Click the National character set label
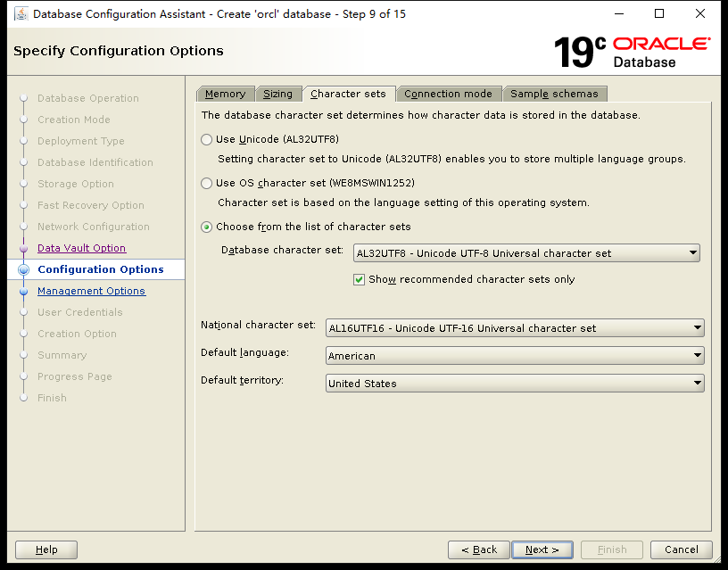This screenshot has height=570, width=728. (x=258, y=325)
